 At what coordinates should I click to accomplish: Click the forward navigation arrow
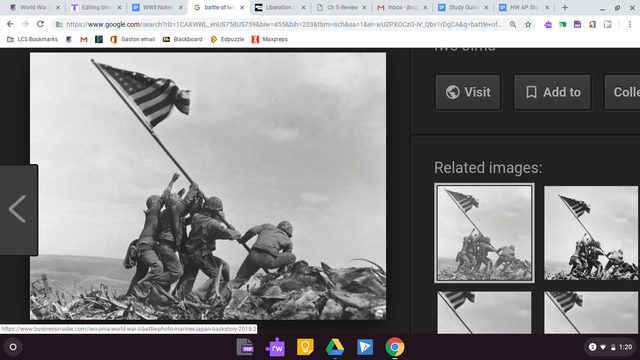click(25, 24)
